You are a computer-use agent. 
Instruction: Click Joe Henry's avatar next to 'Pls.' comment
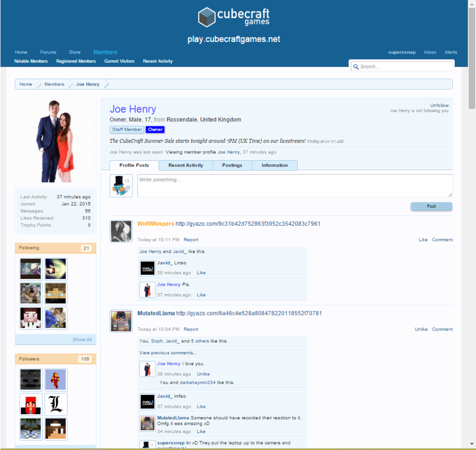click(147, 290)
